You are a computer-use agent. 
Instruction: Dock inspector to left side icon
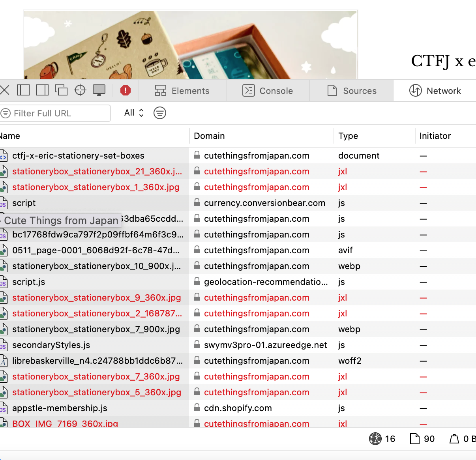pyautogui.click(x=23, y=90)
